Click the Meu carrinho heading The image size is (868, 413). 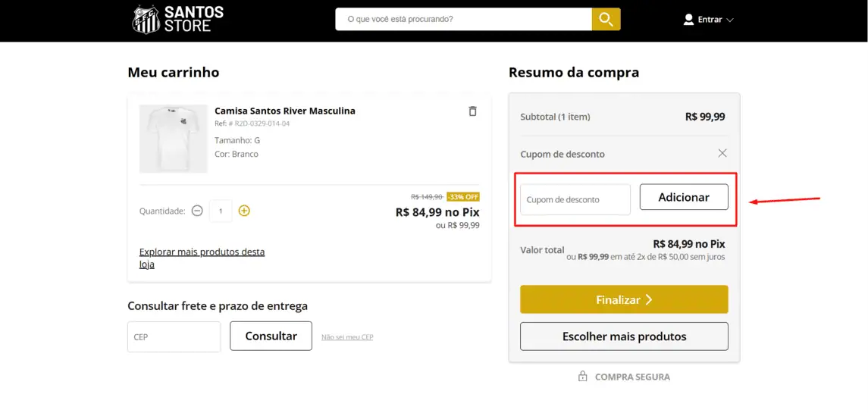pyautogui.click(x=174, y=73)
